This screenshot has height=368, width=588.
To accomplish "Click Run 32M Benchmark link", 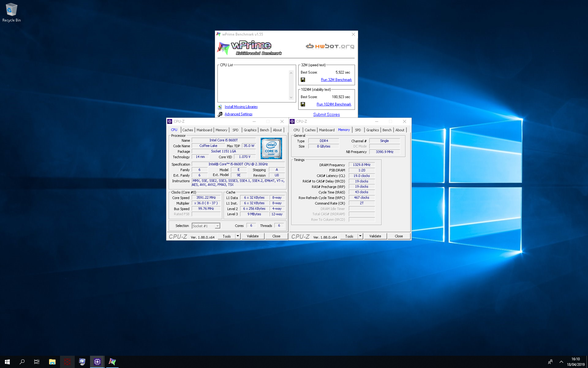I will [336, 80].
